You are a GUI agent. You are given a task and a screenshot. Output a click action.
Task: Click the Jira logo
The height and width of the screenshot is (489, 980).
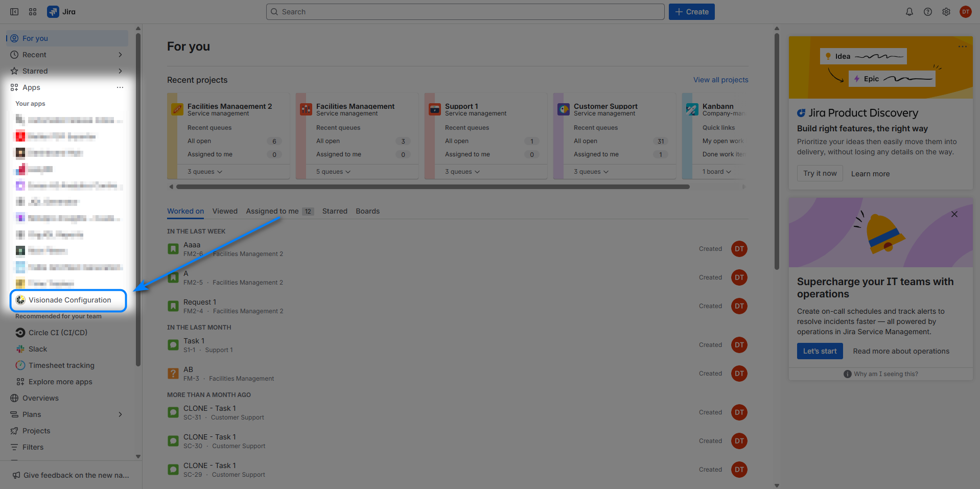point(61,12)
